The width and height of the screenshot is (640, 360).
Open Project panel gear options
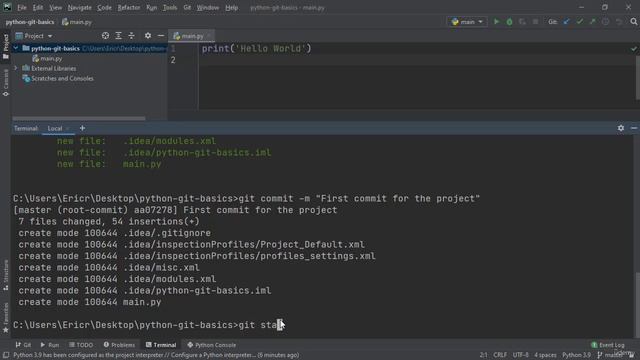coord(148,36)
